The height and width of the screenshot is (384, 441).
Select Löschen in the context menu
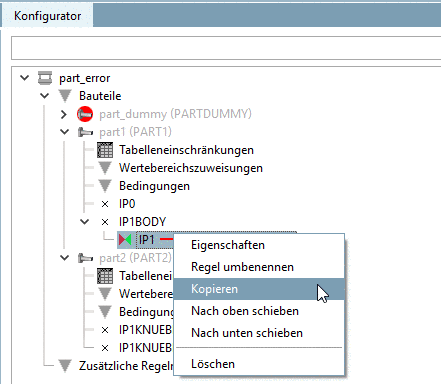pos(259,364)
